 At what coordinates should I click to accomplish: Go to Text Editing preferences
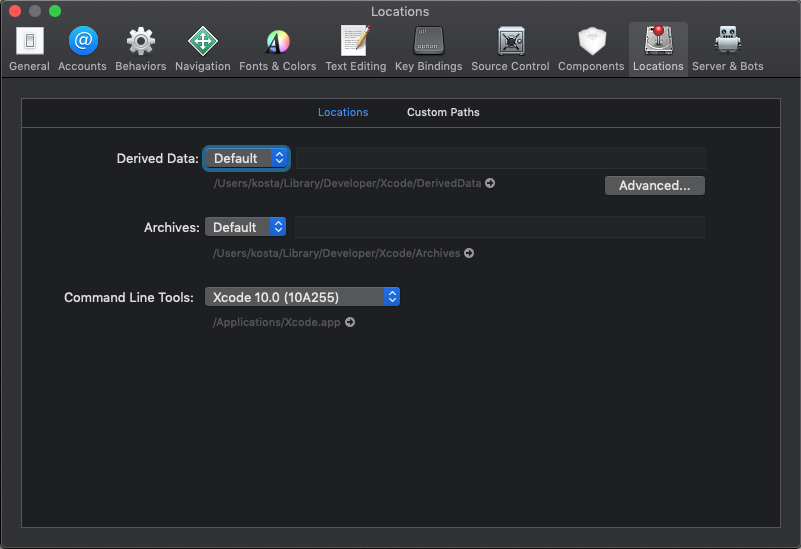(355, 49)
